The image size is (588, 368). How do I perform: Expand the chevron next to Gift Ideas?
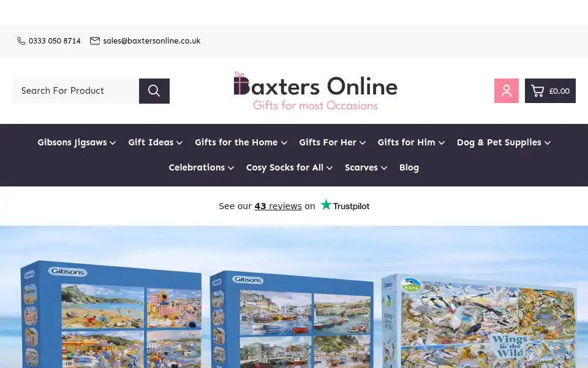click(179, 143)
